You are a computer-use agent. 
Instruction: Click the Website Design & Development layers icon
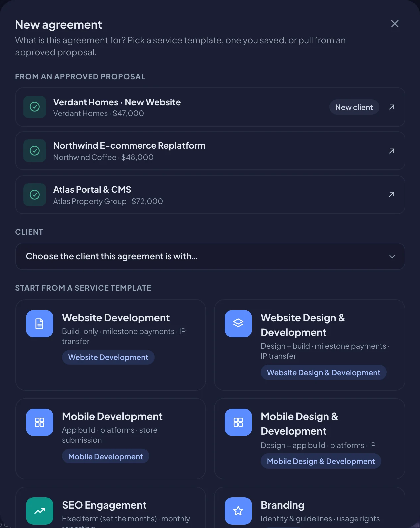click(238, 324)
